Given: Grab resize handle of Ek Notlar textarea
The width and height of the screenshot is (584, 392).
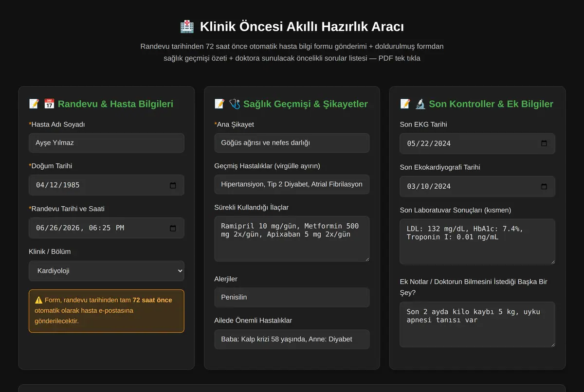Looking at the screenshot, I should click(x=552, y=344).
